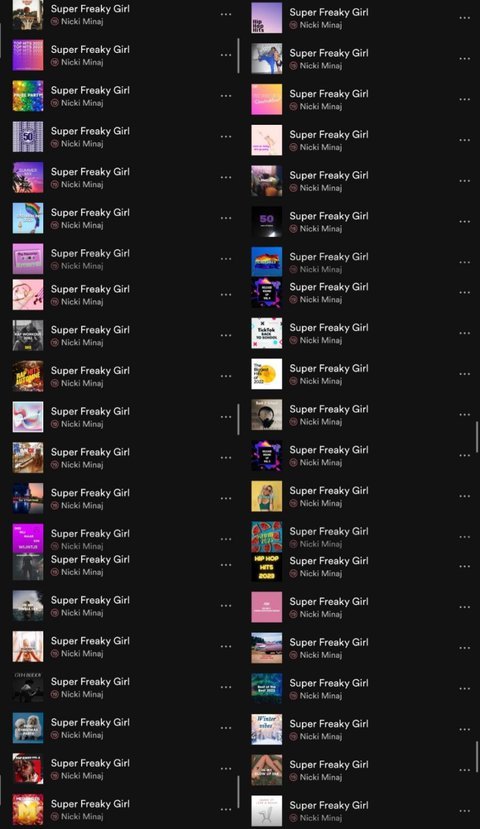Select Super Freaky Girl title beside Best of 2022 cover

tap(329, 683)
